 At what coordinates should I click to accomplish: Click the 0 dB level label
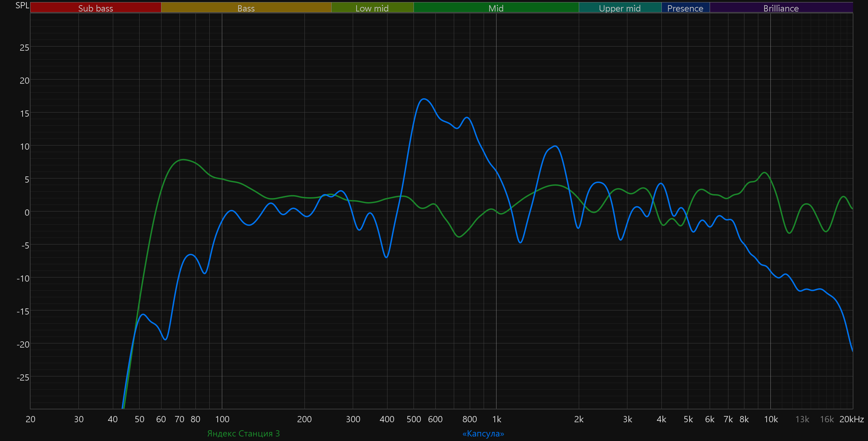27,213
